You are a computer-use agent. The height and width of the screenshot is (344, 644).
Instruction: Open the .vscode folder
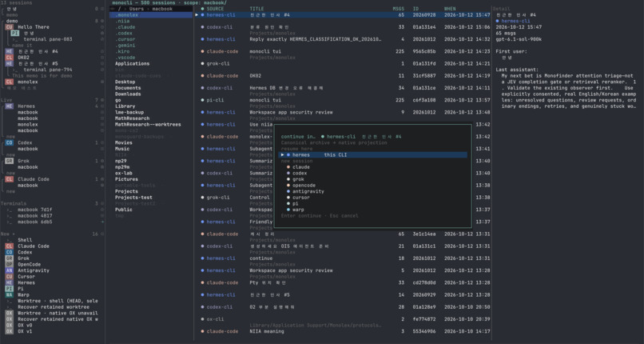(125, 58)
